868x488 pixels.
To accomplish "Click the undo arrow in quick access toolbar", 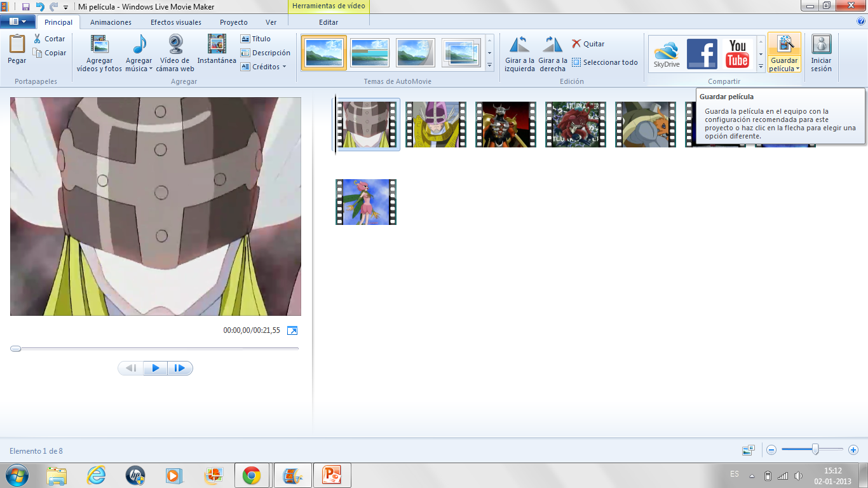I will pyautogui.click(x=40, y=7).
